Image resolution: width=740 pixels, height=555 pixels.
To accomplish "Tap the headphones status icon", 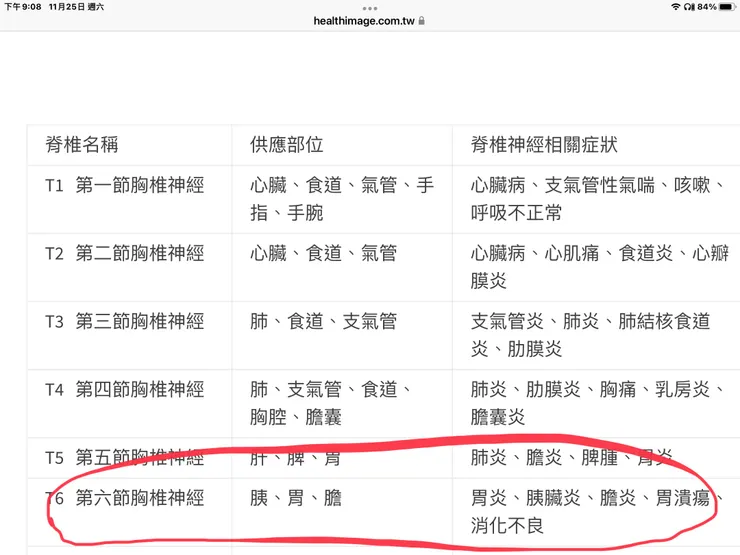I will tap(689, 7).
